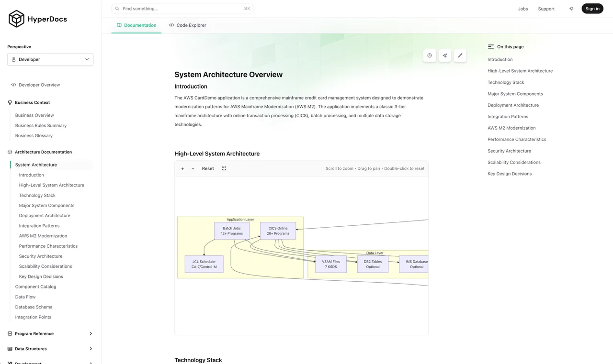Switch to the Documentation tab
This screenshot has width=613, height=364.
pyautogui.click(x=136, y=25)
